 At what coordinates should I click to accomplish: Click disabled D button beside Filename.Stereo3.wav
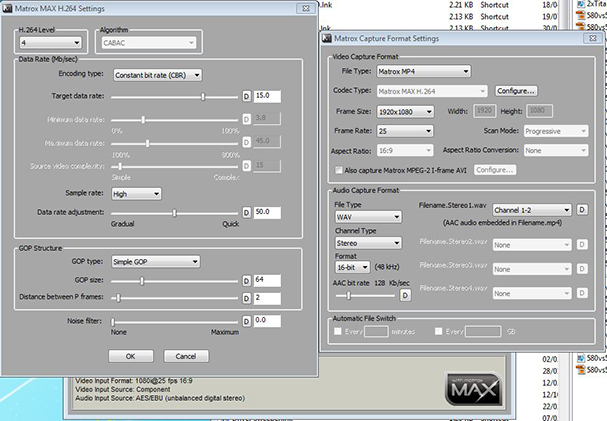[x=581, y=269]
